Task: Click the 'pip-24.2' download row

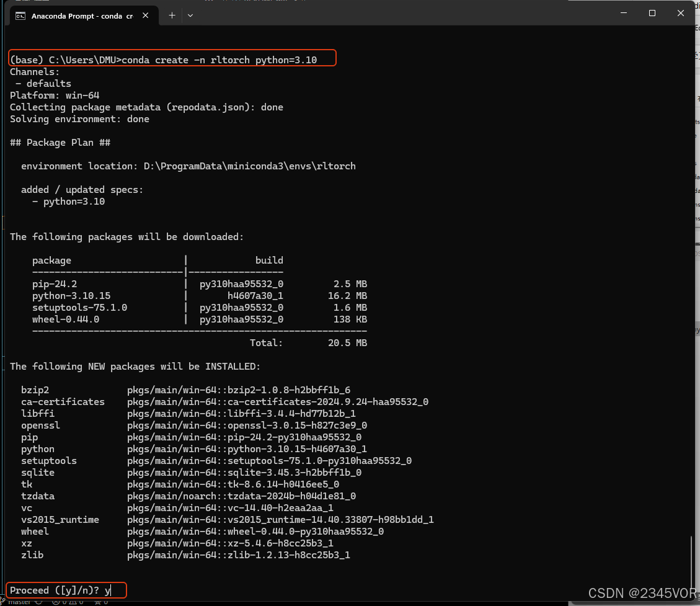Action: (x=200, y=284)
